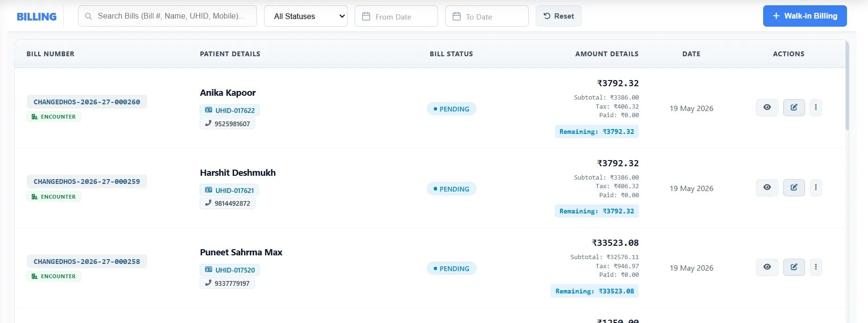Edit Puneet Sahrma Max's bill
Viewport: 868px width, 323px height.
(x=794, y=267)
